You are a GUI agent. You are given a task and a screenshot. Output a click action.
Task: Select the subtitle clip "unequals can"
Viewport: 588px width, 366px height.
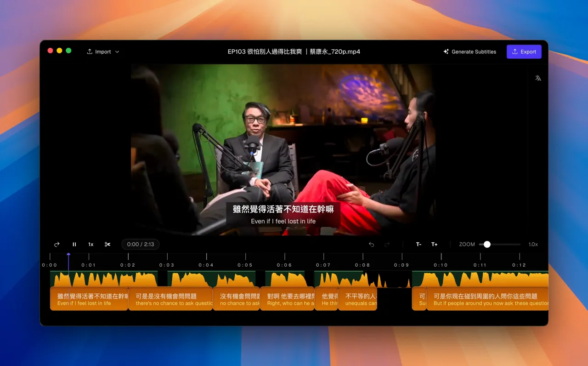click(x=358, y=299)
